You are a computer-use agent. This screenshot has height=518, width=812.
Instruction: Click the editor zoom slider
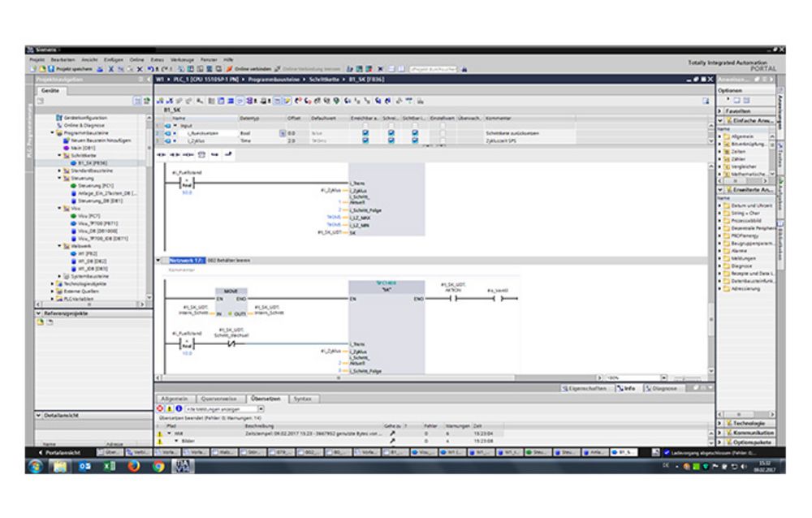pyautogui.click(x=684, y=378)
